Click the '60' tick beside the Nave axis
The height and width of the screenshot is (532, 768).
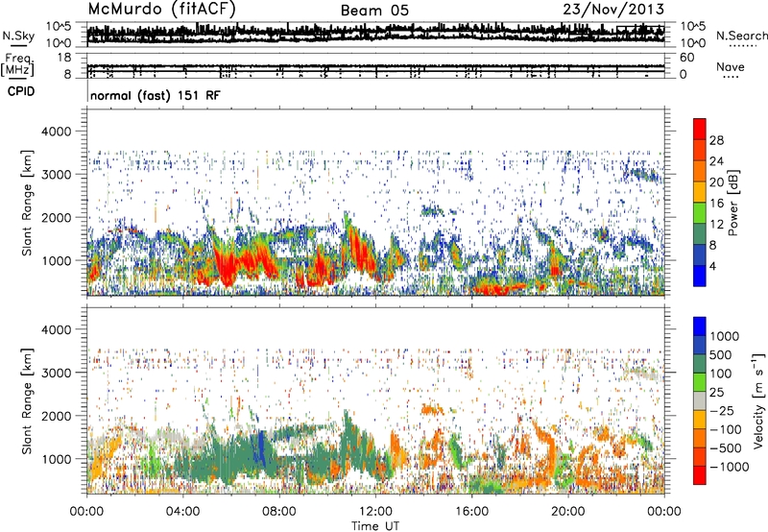point(686,58)
